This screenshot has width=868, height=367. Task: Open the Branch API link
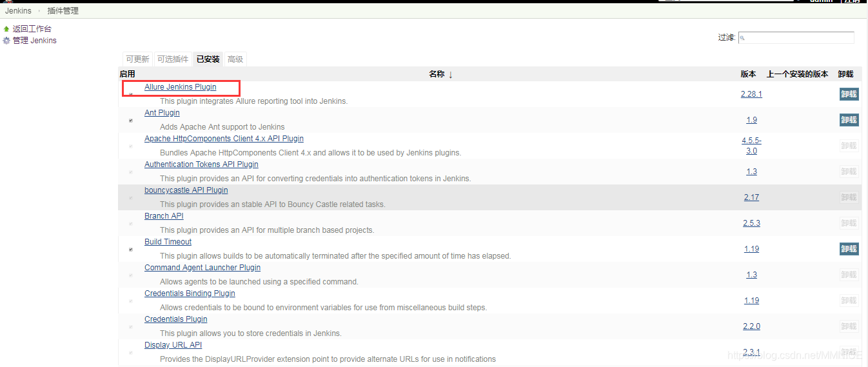point(164,216)
